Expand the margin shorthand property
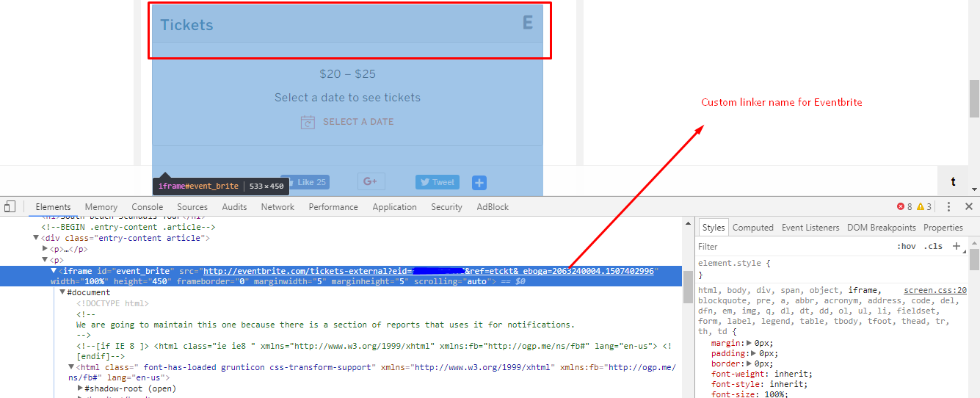This screenshot has height=398, width=980. [749, 343]
